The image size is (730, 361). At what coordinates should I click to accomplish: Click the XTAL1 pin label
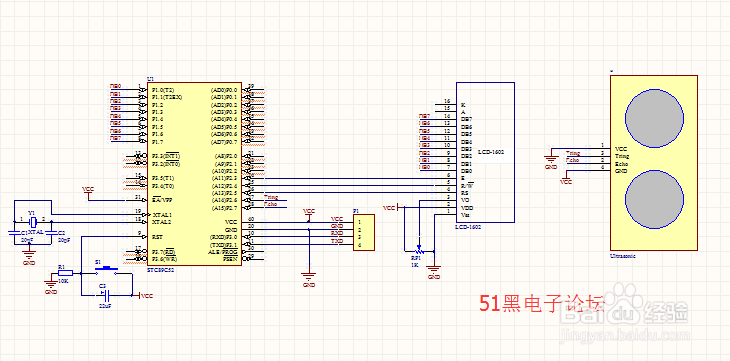point(162,215)
